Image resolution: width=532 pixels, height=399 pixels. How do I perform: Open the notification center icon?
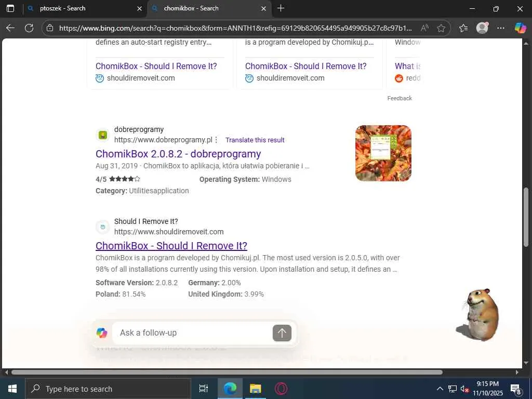click(x=516, y=389)
